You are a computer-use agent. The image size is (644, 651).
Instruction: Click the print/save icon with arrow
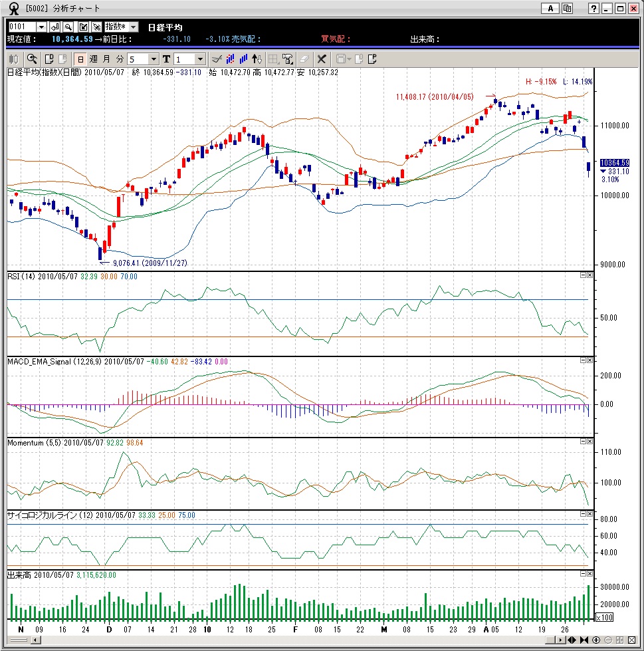(x=343, y=59)
